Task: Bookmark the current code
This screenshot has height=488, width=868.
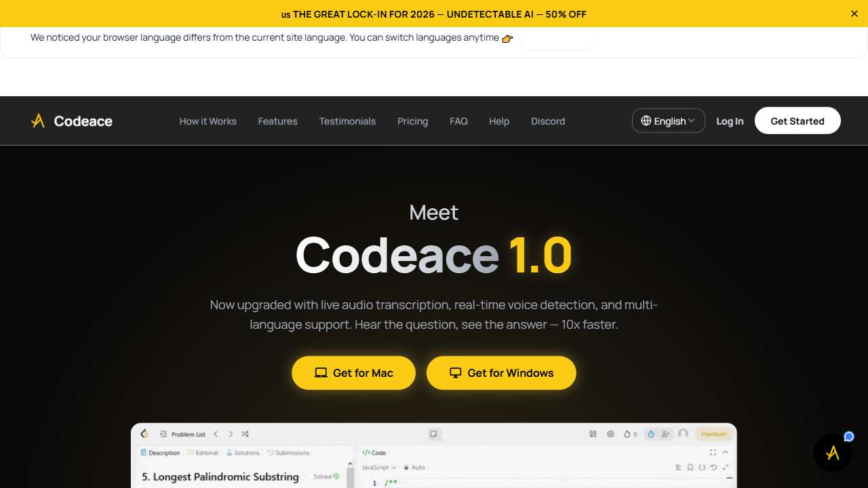Action: [690, 467]
